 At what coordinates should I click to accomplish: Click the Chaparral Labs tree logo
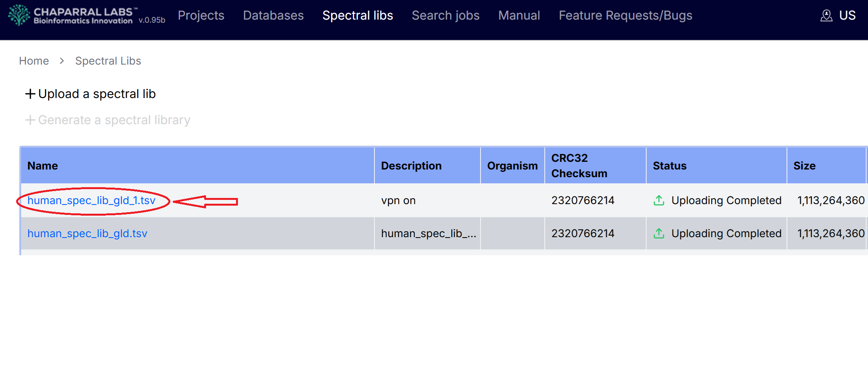pos(19,15)
